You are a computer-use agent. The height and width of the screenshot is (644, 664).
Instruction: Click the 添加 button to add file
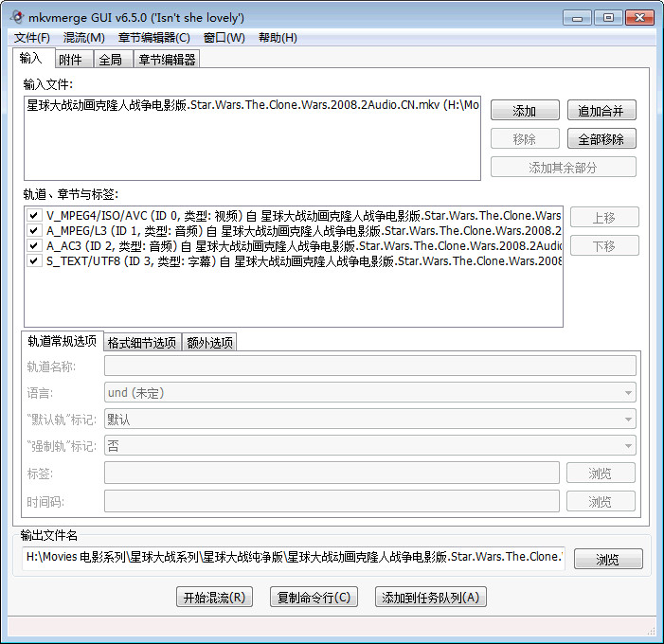point(525,111)
